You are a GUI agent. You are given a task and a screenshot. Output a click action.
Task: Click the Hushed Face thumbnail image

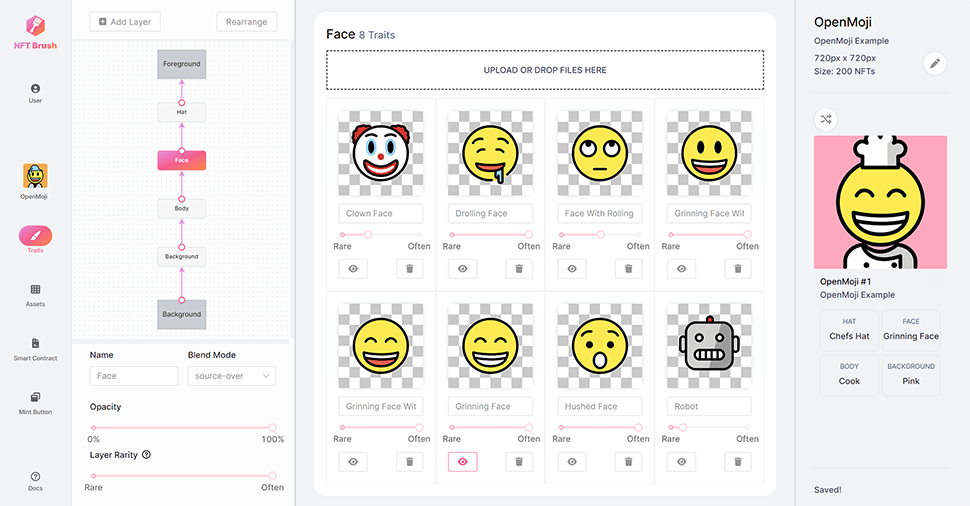tap(600, 346)
